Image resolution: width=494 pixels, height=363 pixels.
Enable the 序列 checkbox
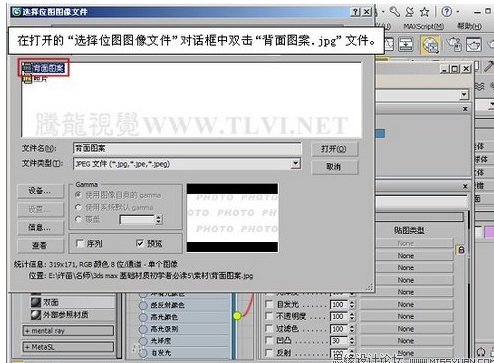(80, 244)
